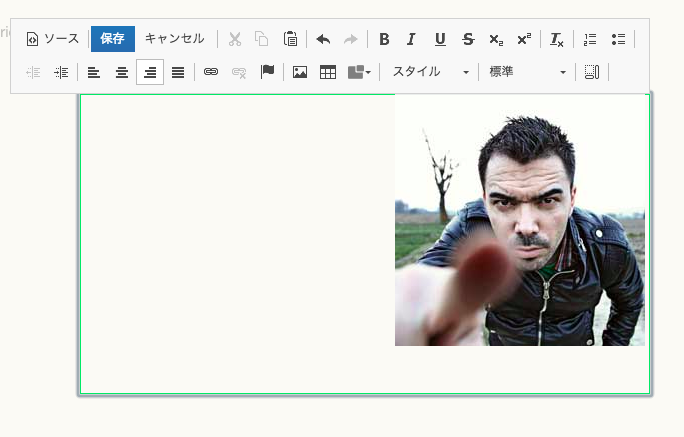This screenshot has height=437, width=684.
Task: Cancel editing via キャンセル
Action: point(174,39)
